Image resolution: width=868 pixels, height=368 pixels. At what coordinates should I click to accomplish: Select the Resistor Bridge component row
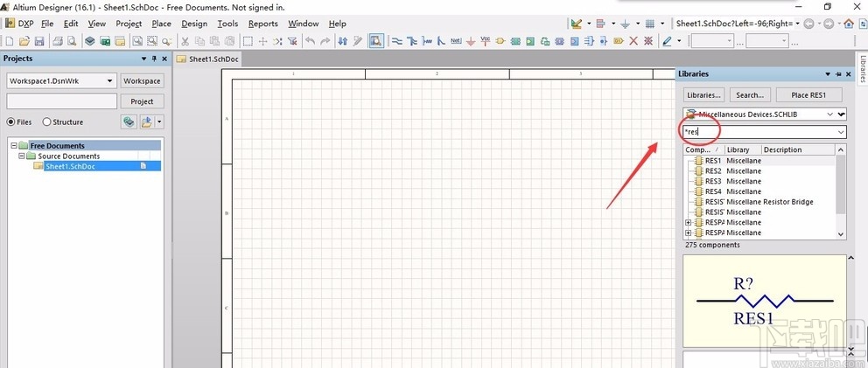tap(759, 202)
